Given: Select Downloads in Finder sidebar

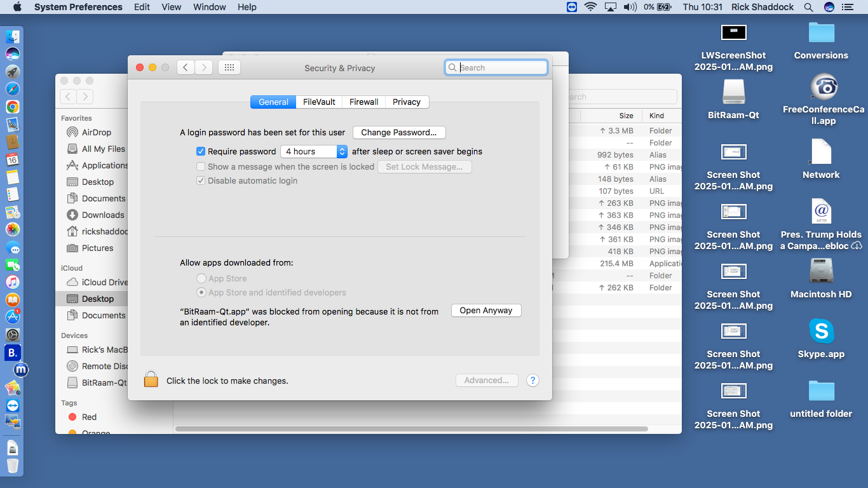Looking at the screenshot, I should [x=97, y=215].
